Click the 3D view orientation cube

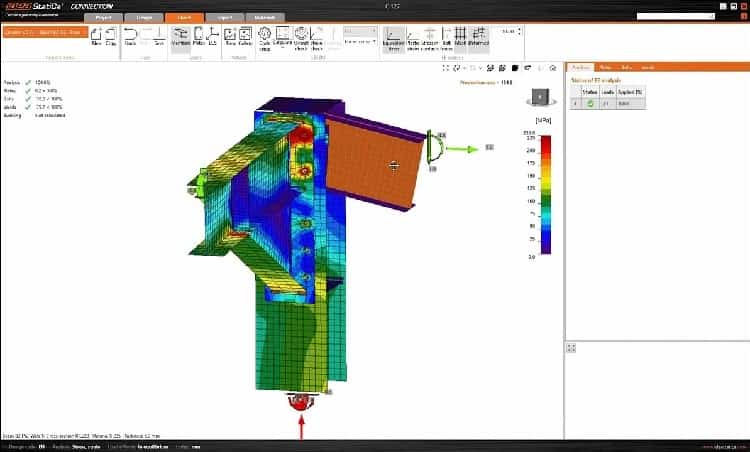(542, 97)
